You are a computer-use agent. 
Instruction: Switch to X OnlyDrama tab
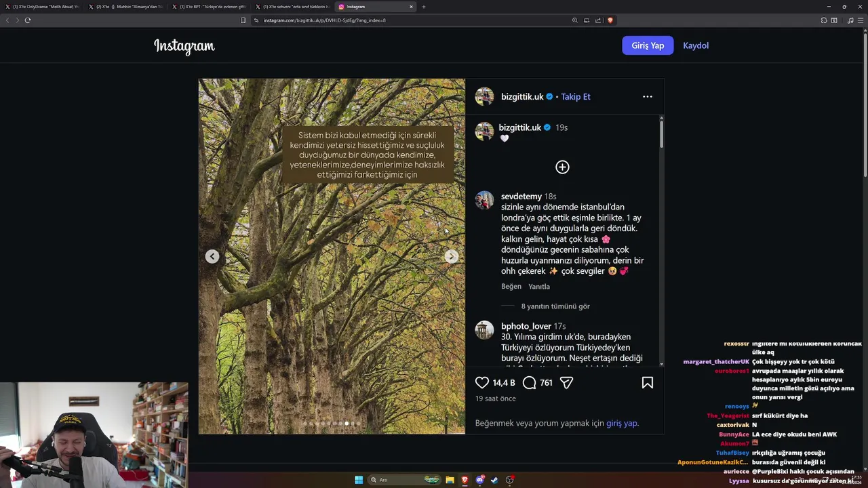click(41, 7)
